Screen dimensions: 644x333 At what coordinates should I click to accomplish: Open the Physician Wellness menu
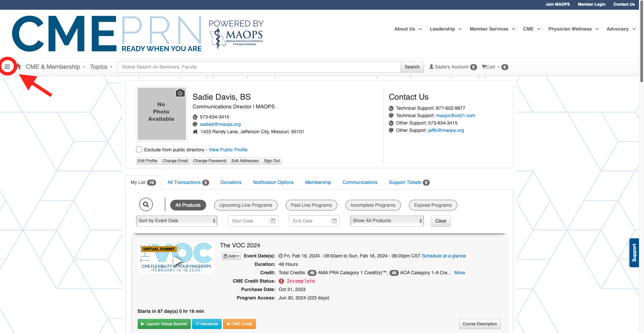573,29
